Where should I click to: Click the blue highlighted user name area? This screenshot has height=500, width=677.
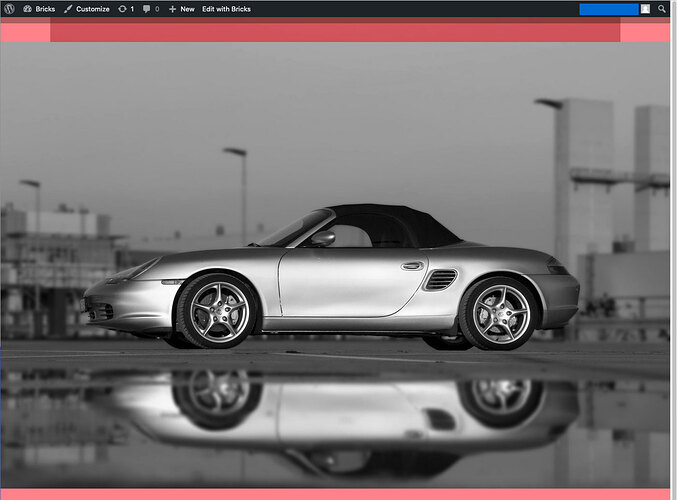pyautogui.click(x=609, y=9)
